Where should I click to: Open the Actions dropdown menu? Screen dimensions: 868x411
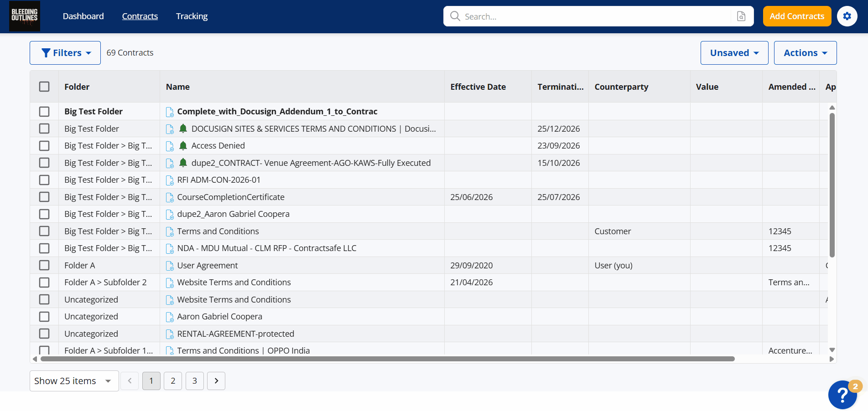tap(806, 53)
